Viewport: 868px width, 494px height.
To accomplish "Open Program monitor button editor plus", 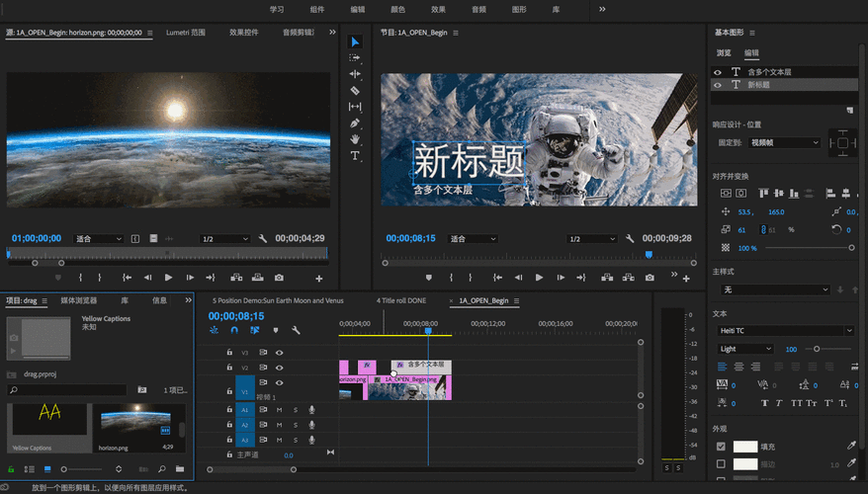I will point(686,279).
